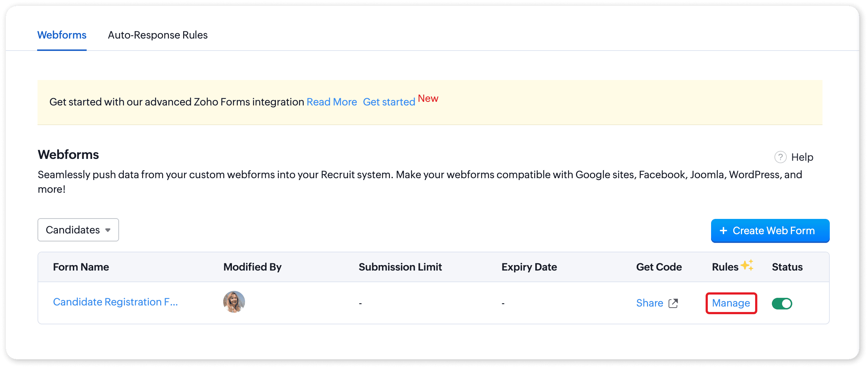Click the Status column header
The image size is (868, 368).
787,267
